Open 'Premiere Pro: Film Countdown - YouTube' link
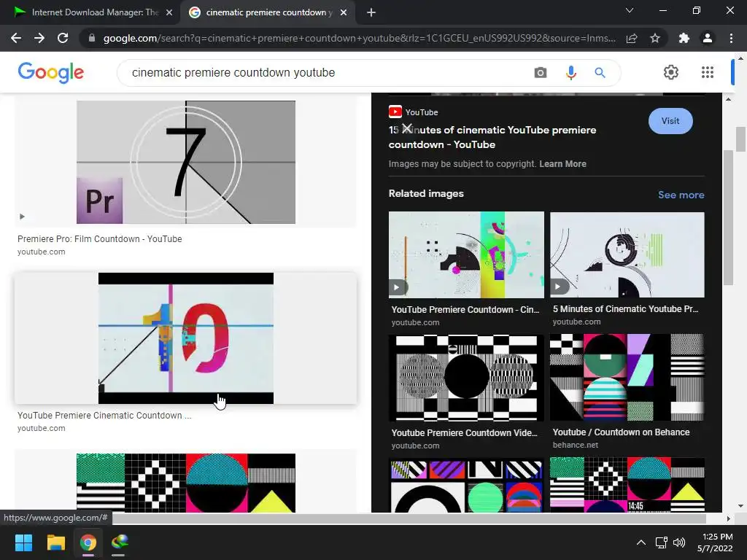Screen dimensions: 747x560 [99, 239]
